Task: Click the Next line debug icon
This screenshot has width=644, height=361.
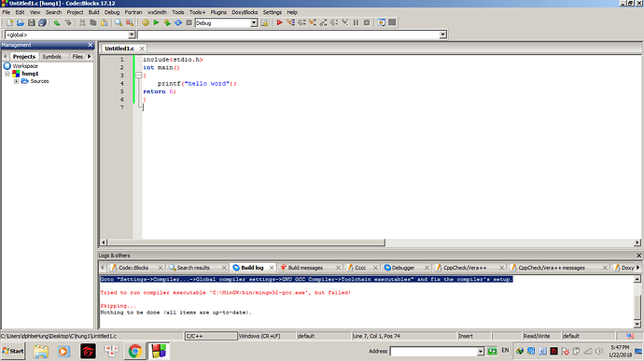Action: point(301,22)
